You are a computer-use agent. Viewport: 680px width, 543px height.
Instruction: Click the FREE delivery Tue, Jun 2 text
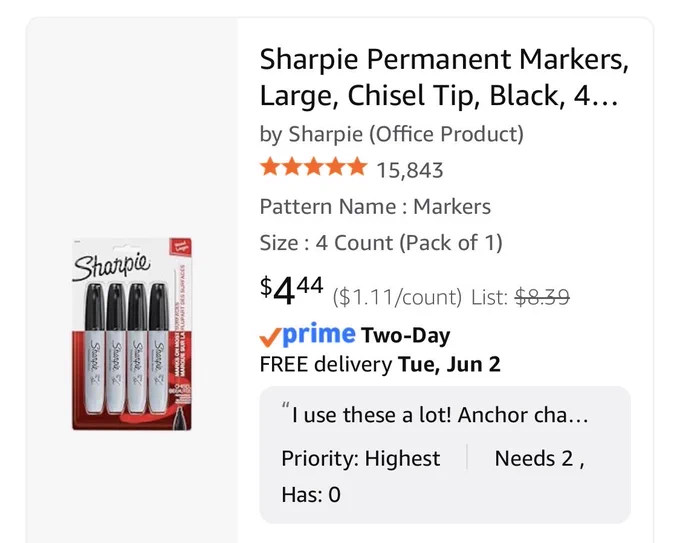point(380,364)
